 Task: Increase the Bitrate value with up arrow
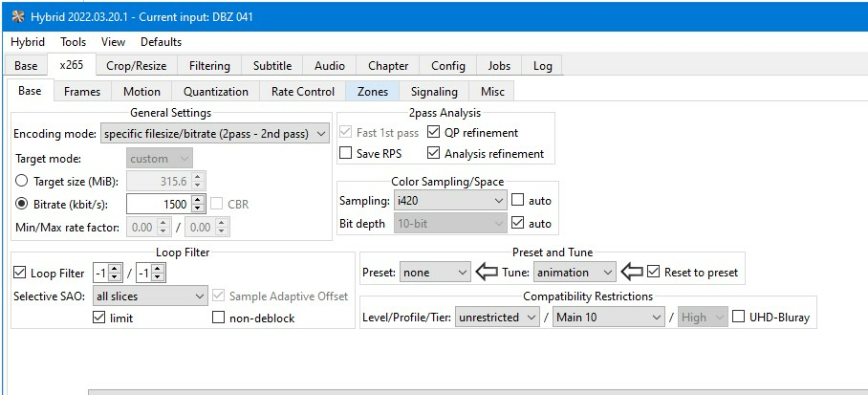pos(198,200)
